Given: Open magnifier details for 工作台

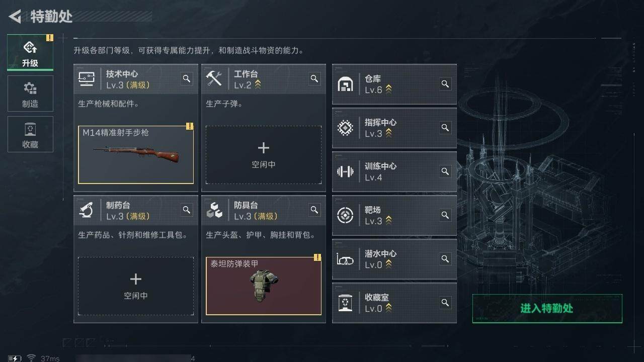Looking at the screenshot, I should (x=314, y=78).
